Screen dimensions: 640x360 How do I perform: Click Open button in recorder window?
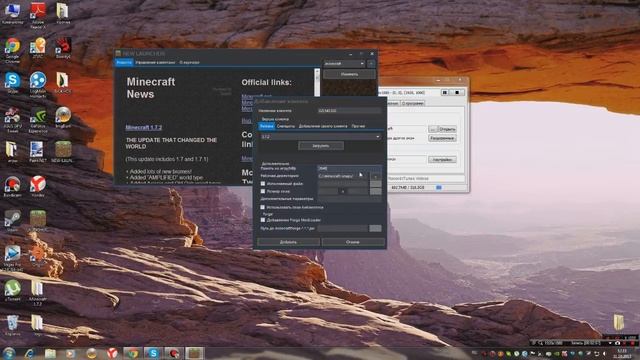pos(447,129)
